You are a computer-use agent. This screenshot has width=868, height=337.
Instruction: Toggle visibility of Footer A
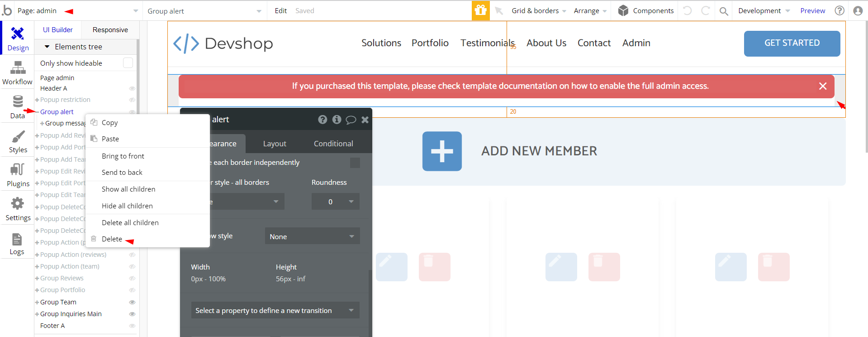coord(132,326)
